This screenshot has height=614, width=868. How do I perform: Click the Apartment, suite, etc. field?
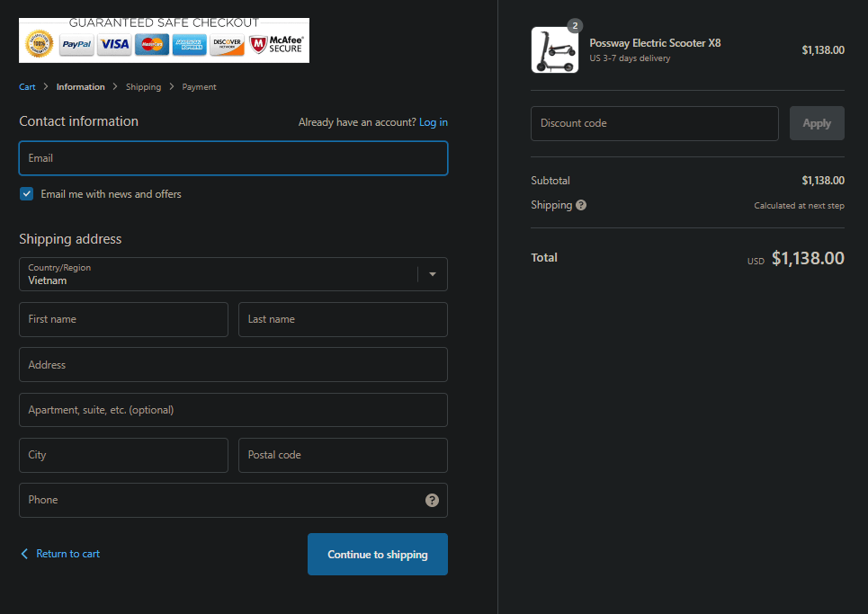[x=233, y=410]
